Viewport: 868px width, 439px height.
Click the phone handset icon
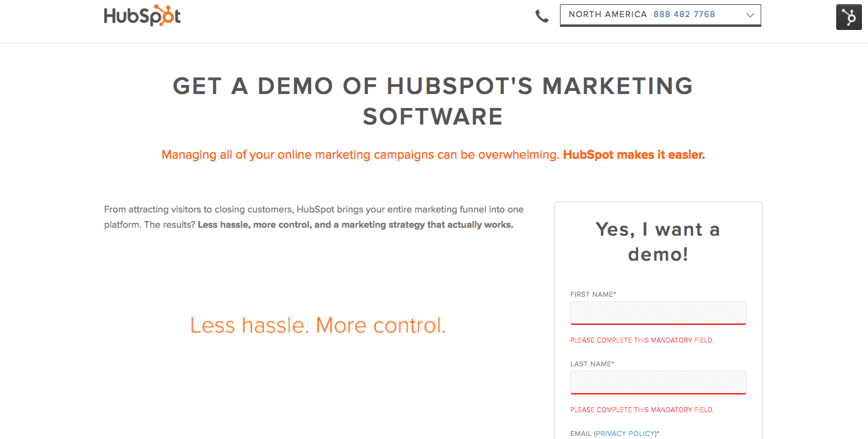click(542, 16)
